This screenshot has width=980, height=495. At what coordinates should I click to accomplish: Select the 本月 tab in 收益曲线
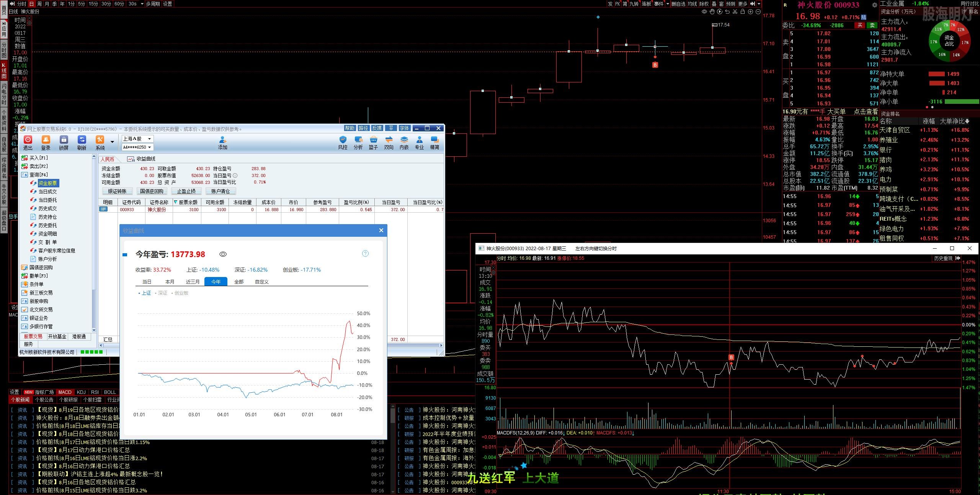pos(170,282)
